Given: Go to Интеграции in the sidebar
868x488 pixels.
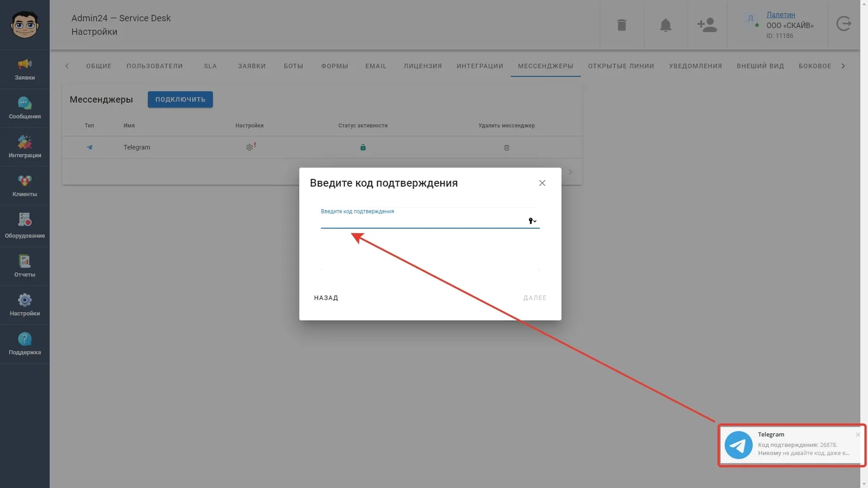Looking at the screenshot, I should 25,147.
